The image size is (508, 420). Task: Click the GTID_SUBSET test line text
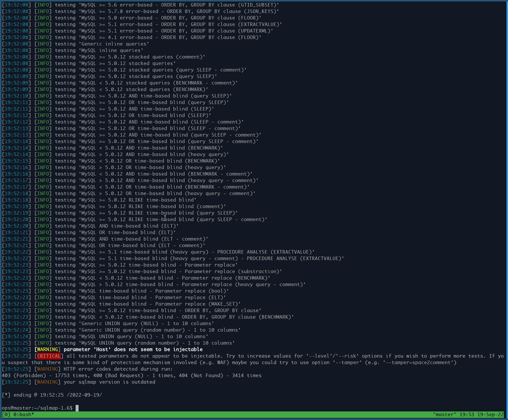point(179,5)
